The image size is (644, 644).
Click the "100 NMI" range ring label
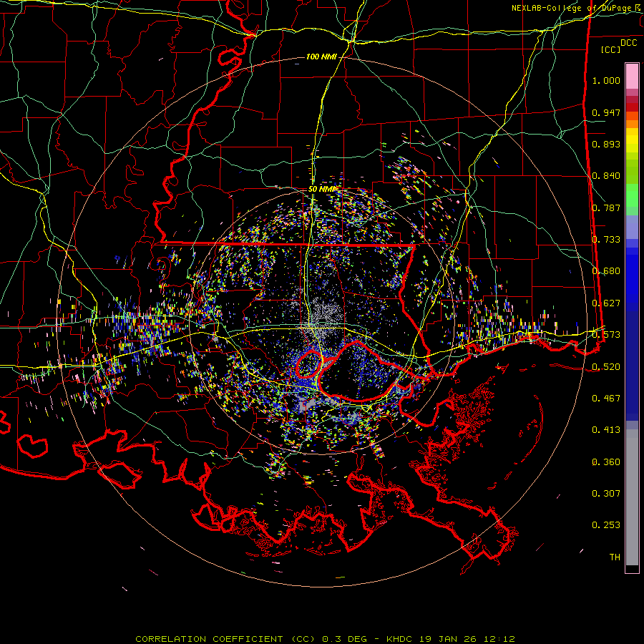click(321, 57)
